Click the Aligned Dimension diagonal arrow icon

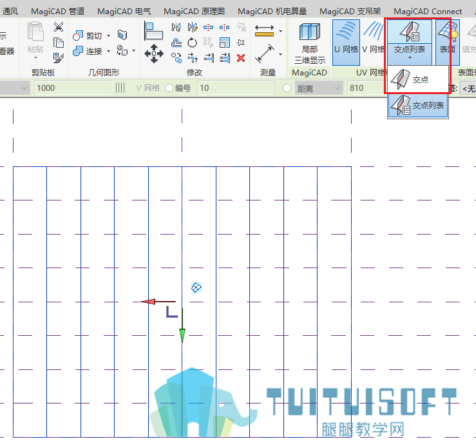[265, 54]
